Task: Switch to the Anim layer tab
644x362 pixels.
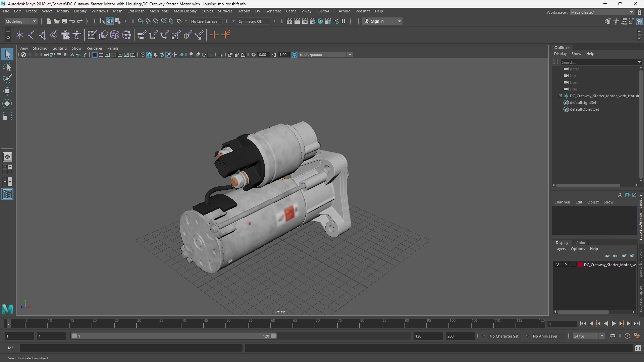Action: pos(581,243)
